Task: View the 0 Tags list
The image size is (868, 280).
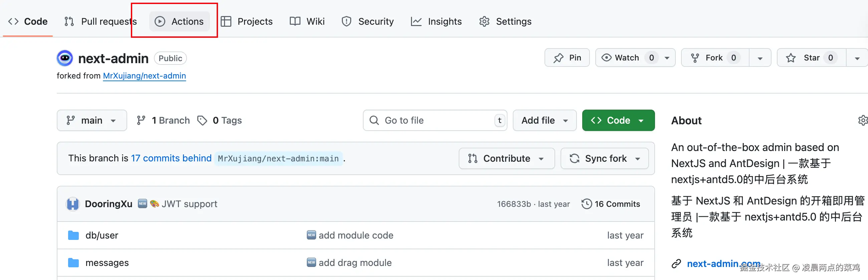Action: point(219,120)
